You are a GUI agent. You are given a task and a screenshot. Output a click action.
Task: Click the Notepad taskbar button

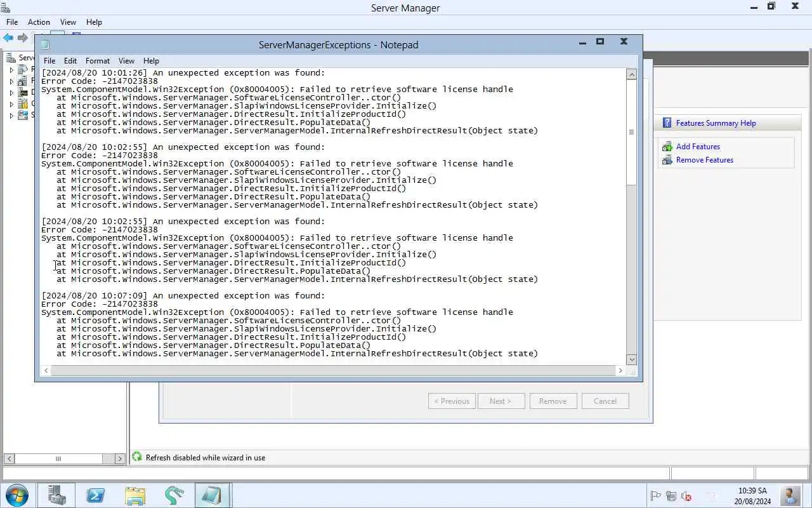tap(213, 495)
